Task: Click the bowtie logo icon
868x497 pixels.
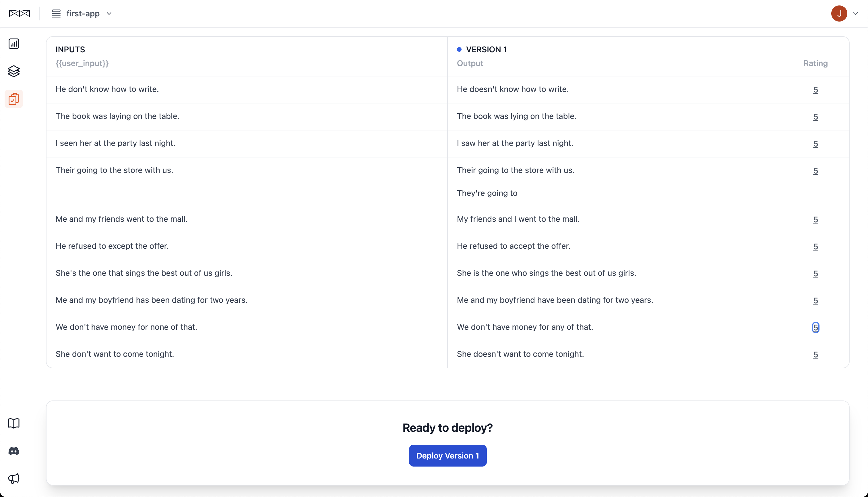Action: coord(20,13)
